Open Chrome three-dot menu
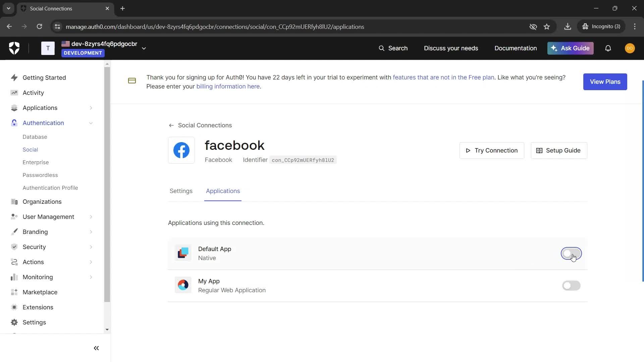The height and width of the screenshot is (362, 644). [635, 26]
